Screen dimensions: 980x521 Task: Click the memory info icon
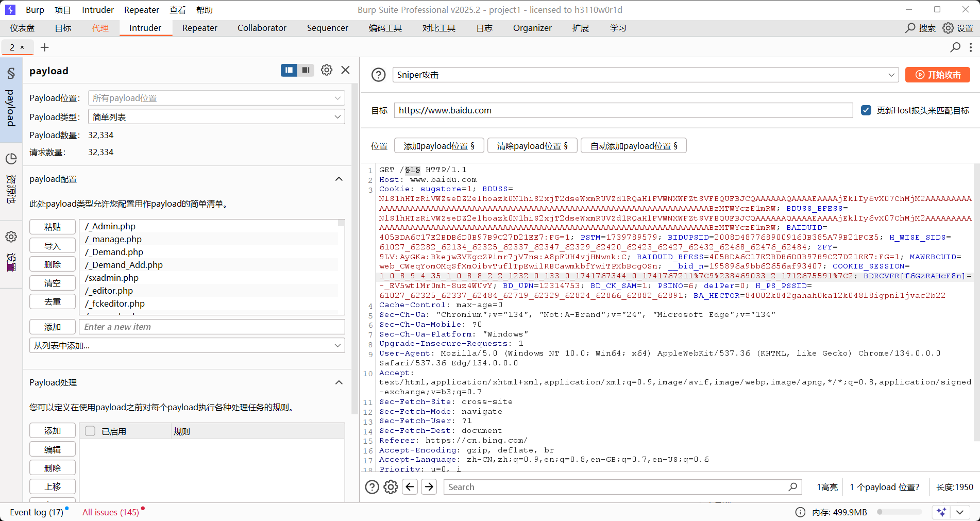[800, 512]
